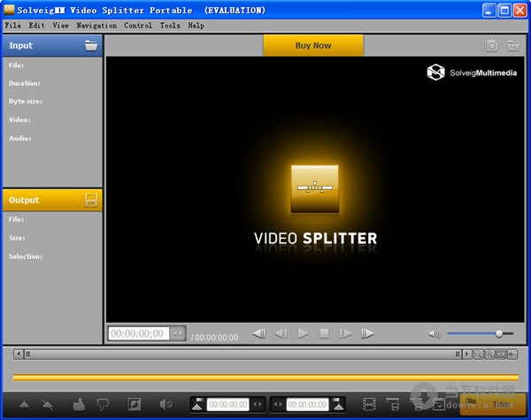Screen dimensions: 531x420
Task: Cut out selected fragment with thumbs down
Action: pyautogui.click(x=103, y=404)
